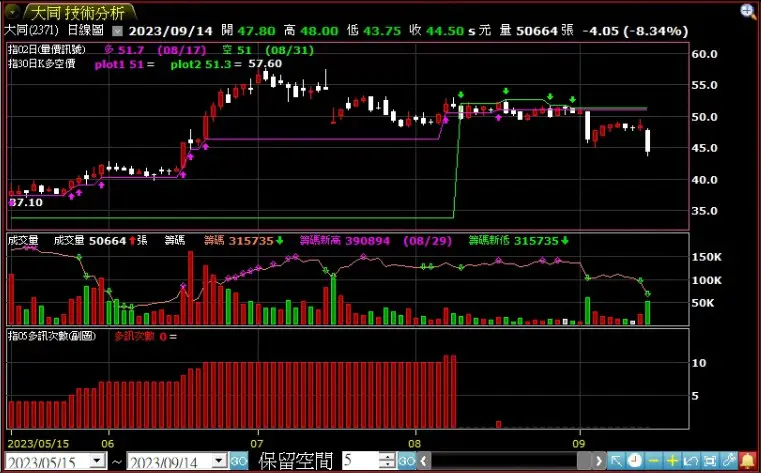Click the 指05多訊次數(副圖) indicator label
This screenshot has width=761, height=473.
tap(52, 336)
